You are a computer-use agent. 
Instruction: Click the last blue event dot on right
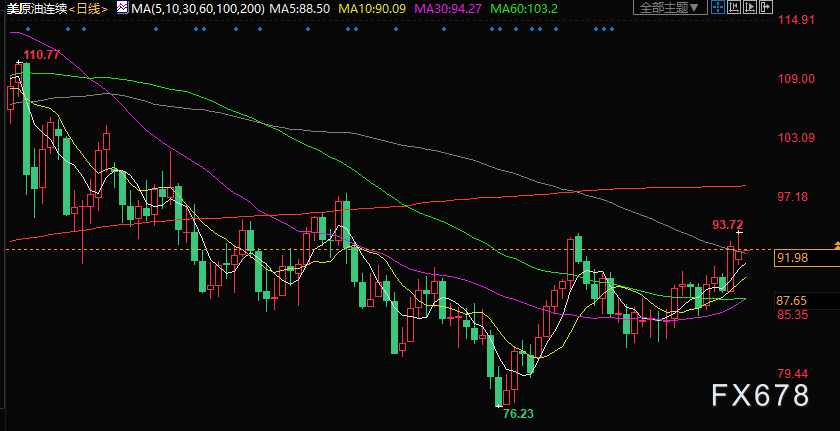tap(612, 29)
